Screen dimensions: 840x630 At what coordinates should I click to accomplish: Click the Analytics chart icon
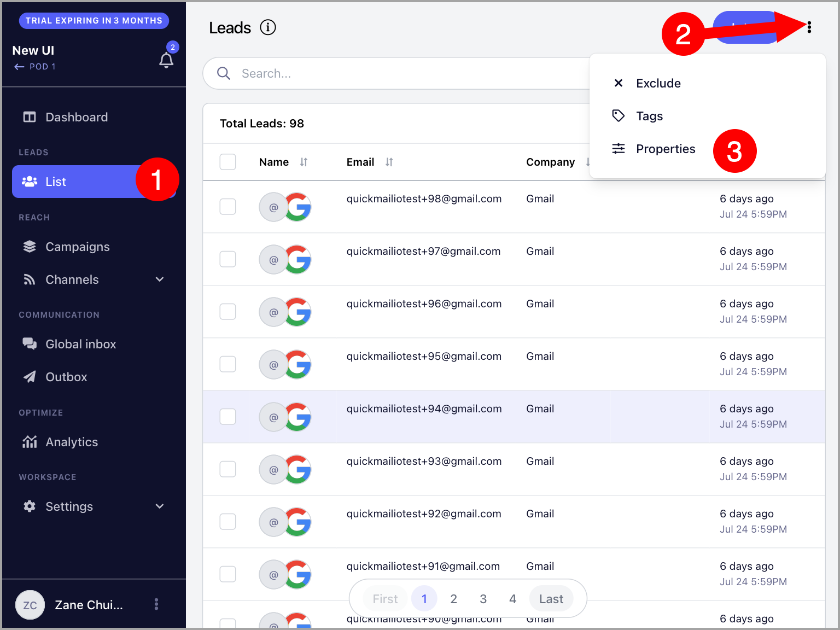[x=30, y=442]
